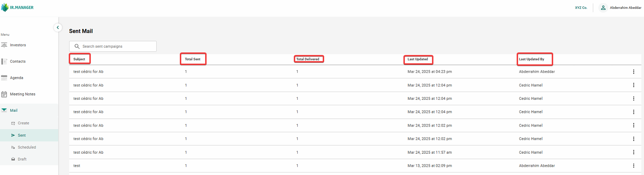644x175 pixels.
Task: Open the Meeting Notes icon
Action: pyautogui.click(x=4, y=94)
